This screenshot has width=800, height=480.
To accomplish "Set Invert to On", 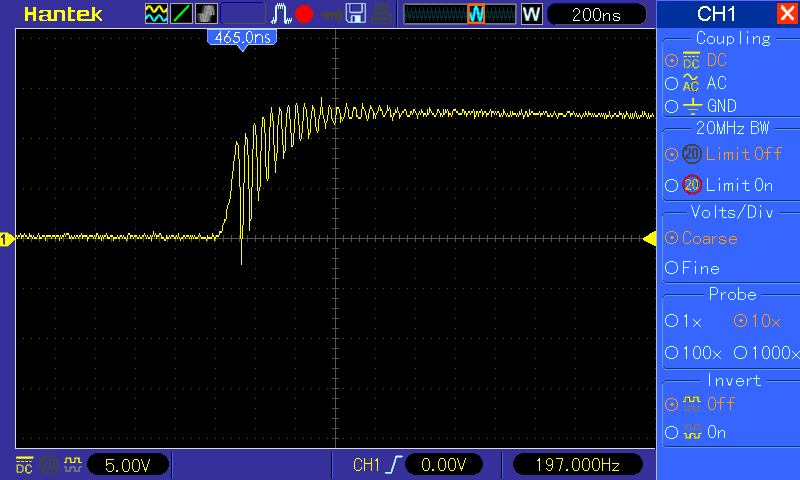I will tap(695, 433).
